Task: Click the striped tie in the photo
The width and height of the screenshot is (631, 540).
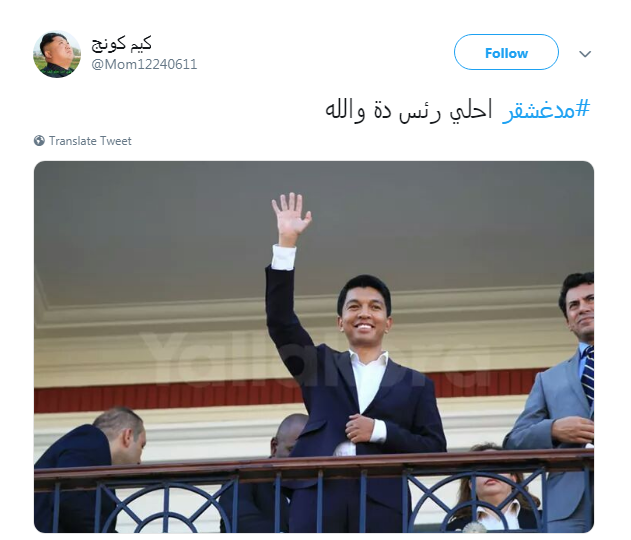Action: 588,374
